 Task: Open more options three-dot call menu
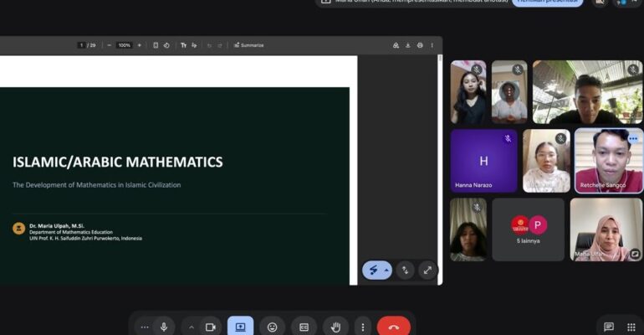(363, 327)
